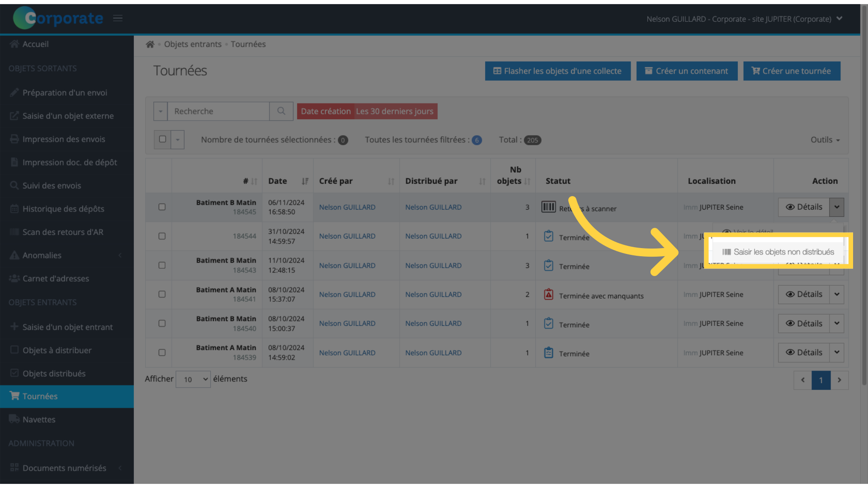The image size is (868, 488).
Task: Click the search magnifier icon
Action: 281,111
